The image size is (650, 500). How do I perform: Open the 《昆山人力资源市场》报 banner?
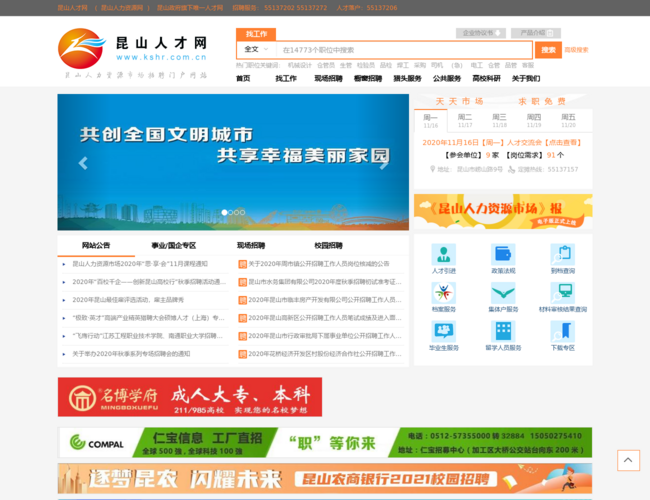coord(503,211)
